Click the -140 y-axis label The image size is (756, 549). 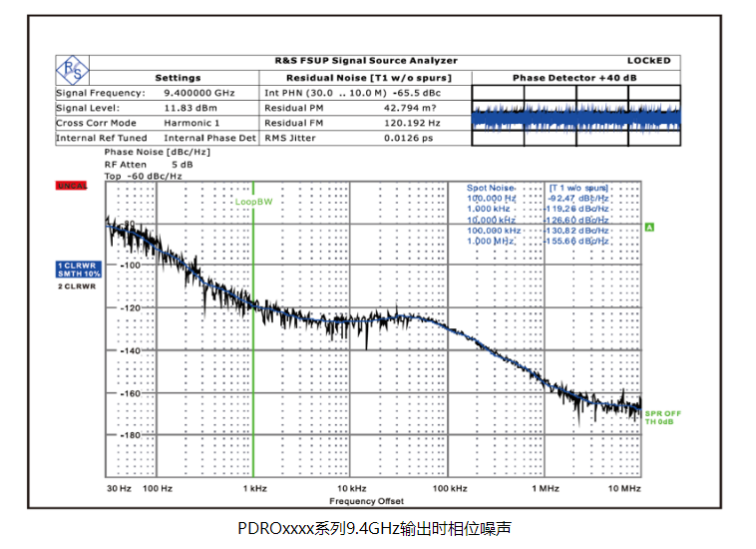click(131, 351)
